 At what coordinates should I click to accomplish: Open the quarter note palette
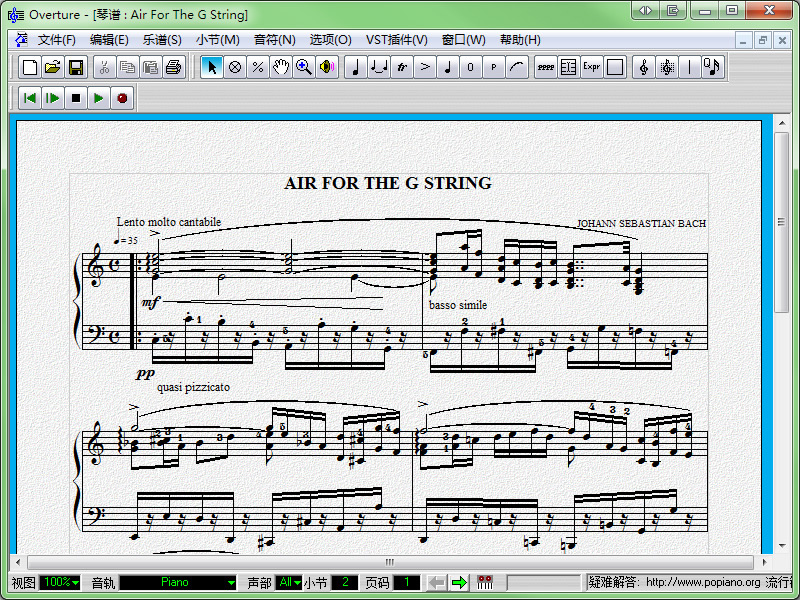point(356,67)
